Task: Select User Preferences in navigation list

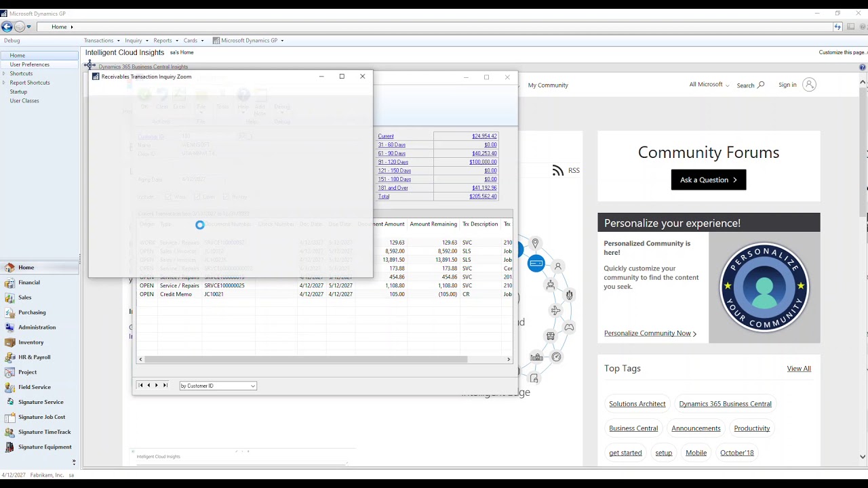Action: pos(29,64)
